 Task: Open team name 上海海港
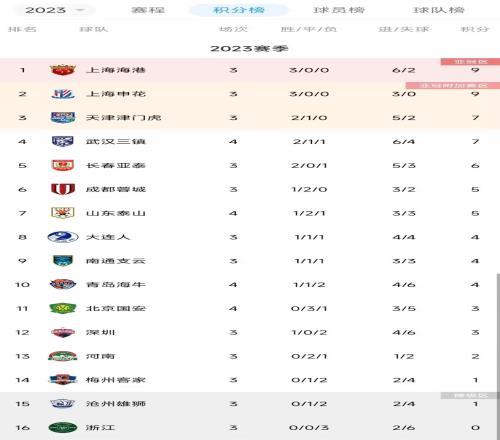tap(116, 70)
